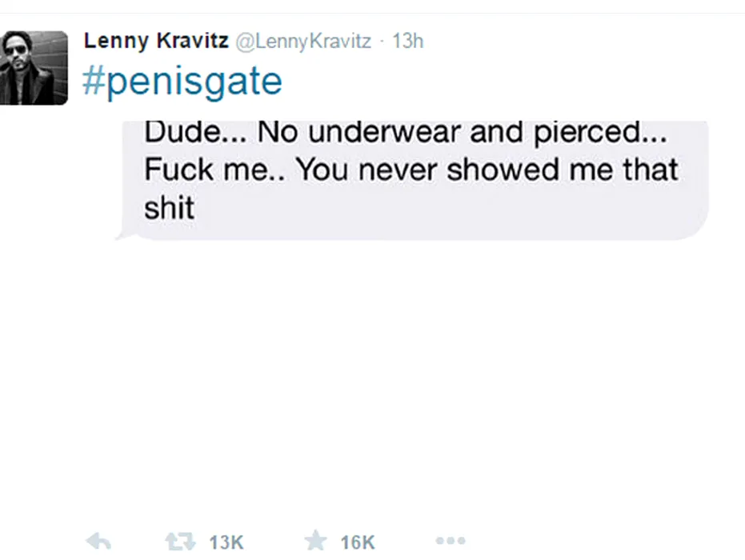The height and width of the screenshot is (560, 745).
Task: Retweet using the retweet arrows icon
Action: pyautogui.click(x=180, y=541)
